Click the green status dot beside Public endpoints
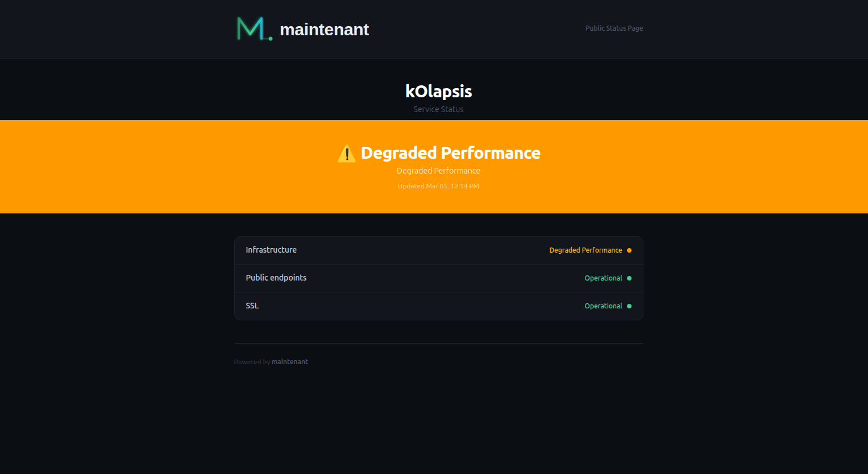The image size is (868, 474). (629, 278)
